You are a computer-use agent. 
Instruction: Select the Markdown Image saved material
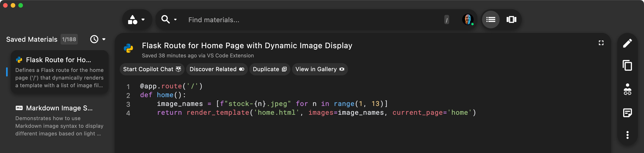click(59, 120)
